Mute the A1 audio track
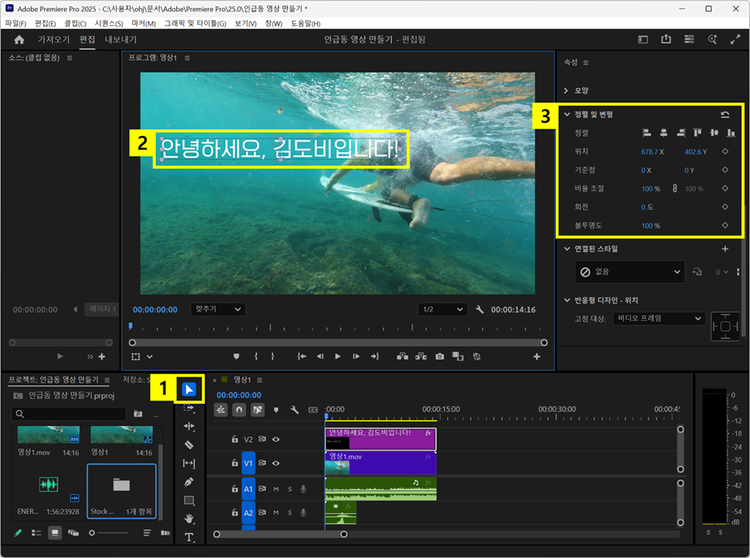The image size is (750, 558). click(276, 489)
